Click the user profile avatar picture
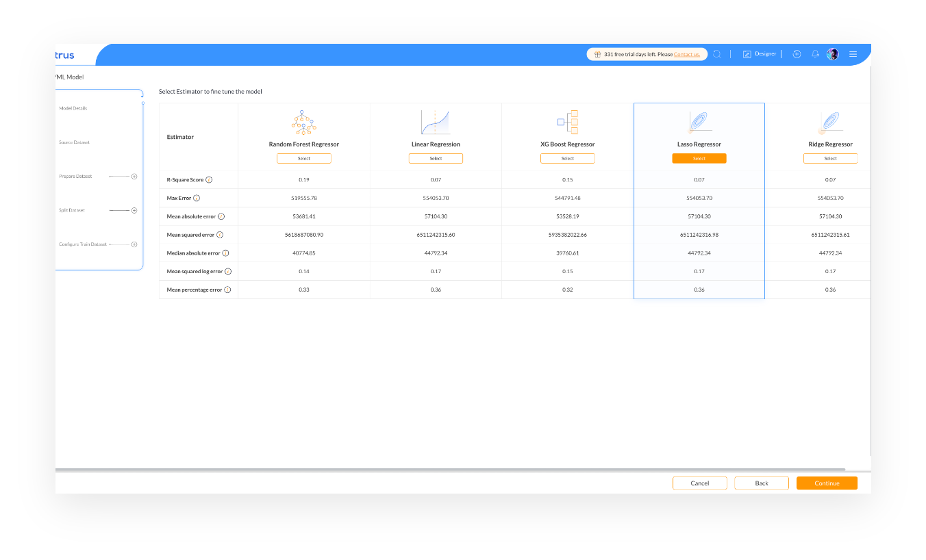 (x=833, y=53)
